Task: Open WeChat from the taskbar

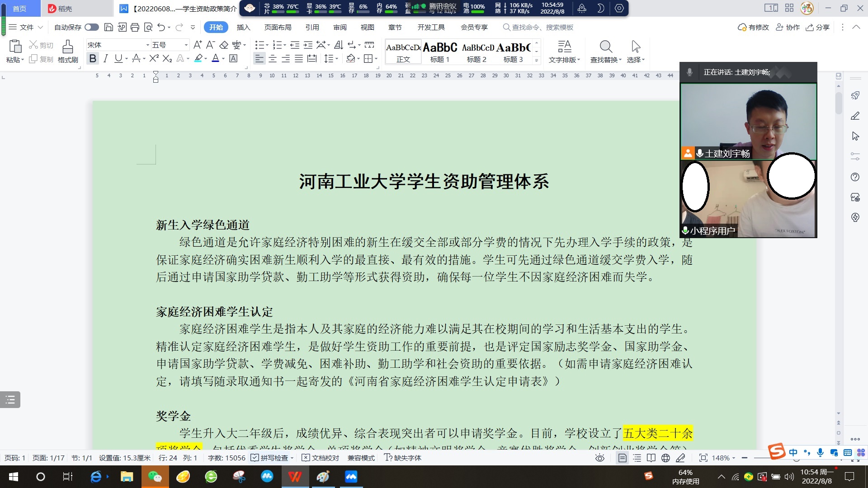Action: [155, 477]
